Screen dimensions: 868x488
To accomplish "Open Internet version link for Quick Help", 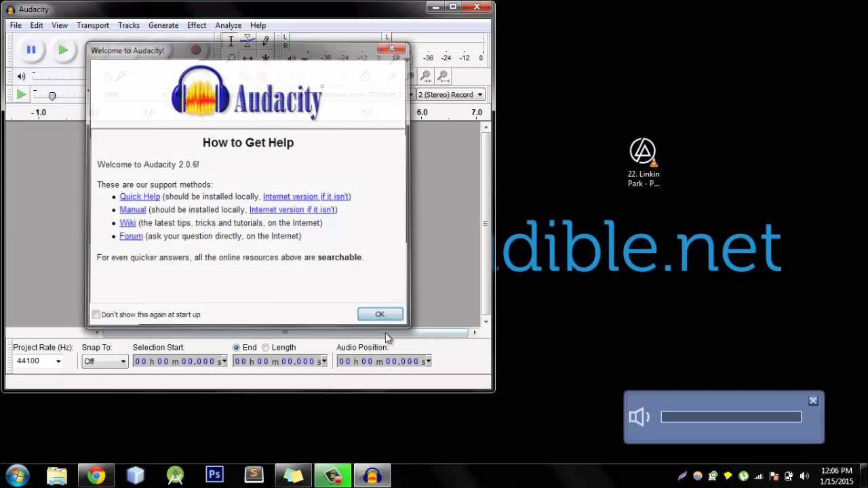I will click(306, 197).
